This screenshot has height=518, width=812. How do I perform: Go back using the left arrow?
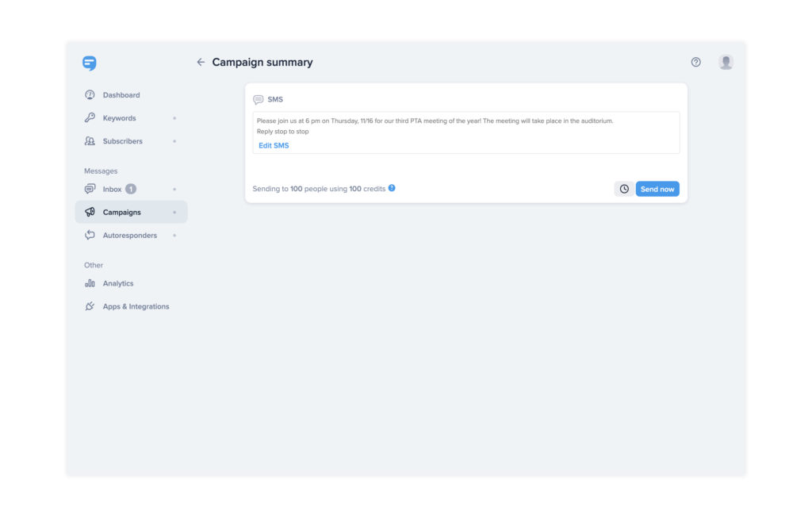click(201, 62)
